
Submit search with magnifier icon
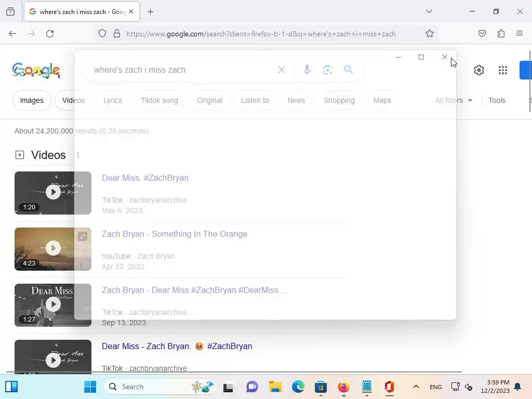coord(348,70)
